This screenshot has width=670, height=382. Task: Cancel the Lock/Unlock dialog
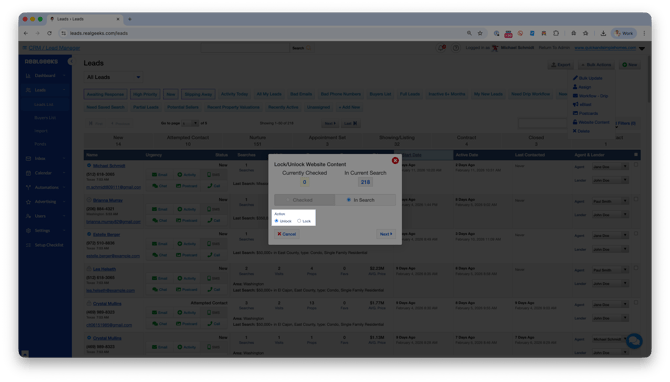point(287,234)
